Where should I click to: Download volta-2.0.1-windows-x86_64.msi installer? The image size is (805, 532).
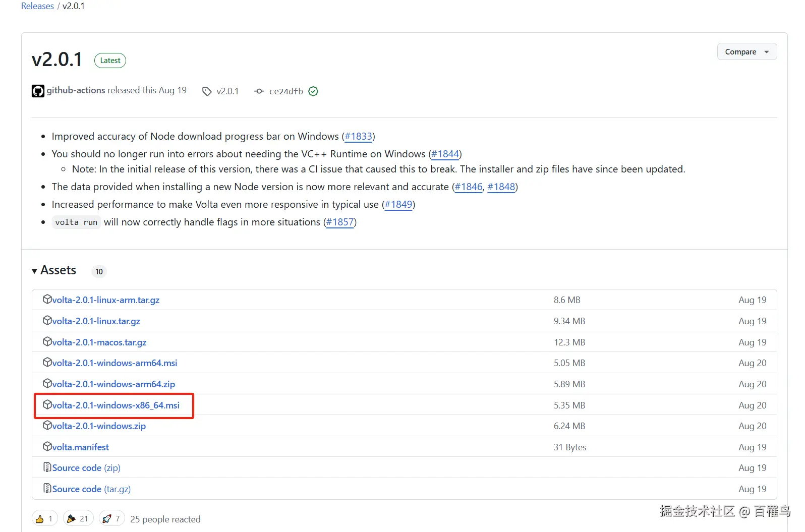coord(116,405)
